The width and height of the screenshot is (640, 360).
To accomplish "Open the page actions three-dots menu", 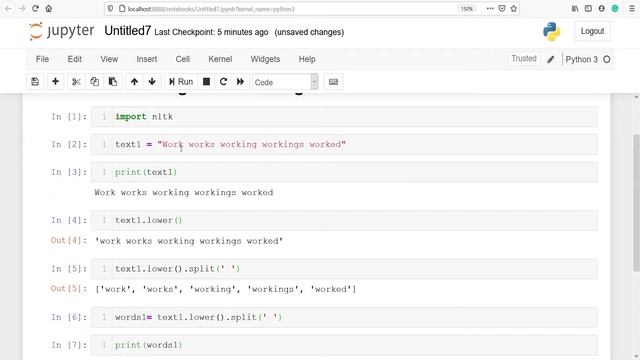I will point(490,9).
